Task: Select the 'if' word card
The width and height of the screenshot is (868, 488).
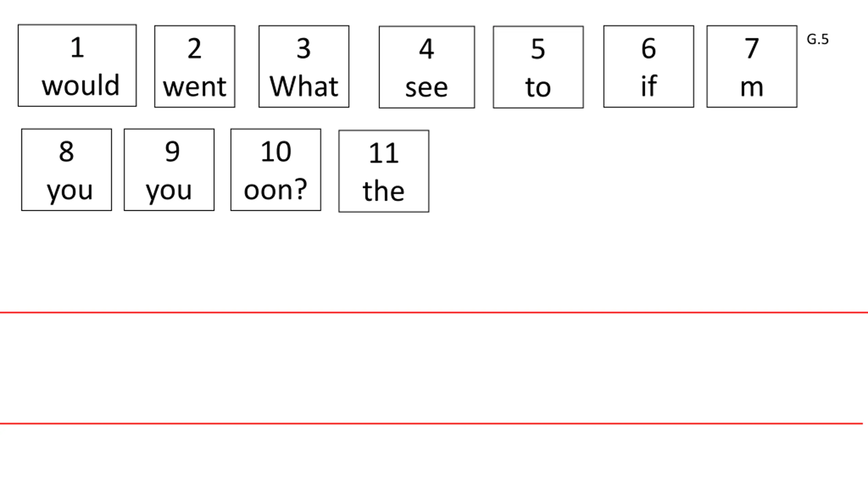Action: pyautogui.click(x=649, y=67)
